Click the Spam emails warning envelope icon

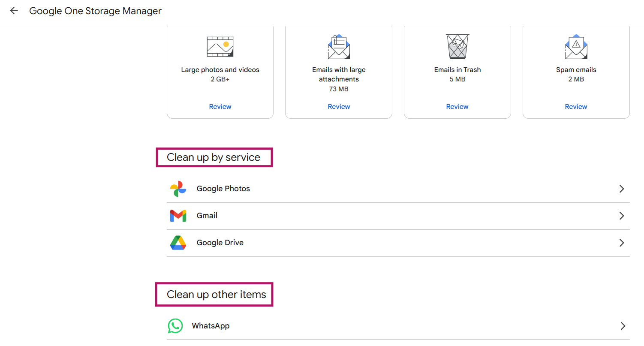point(576,46)
